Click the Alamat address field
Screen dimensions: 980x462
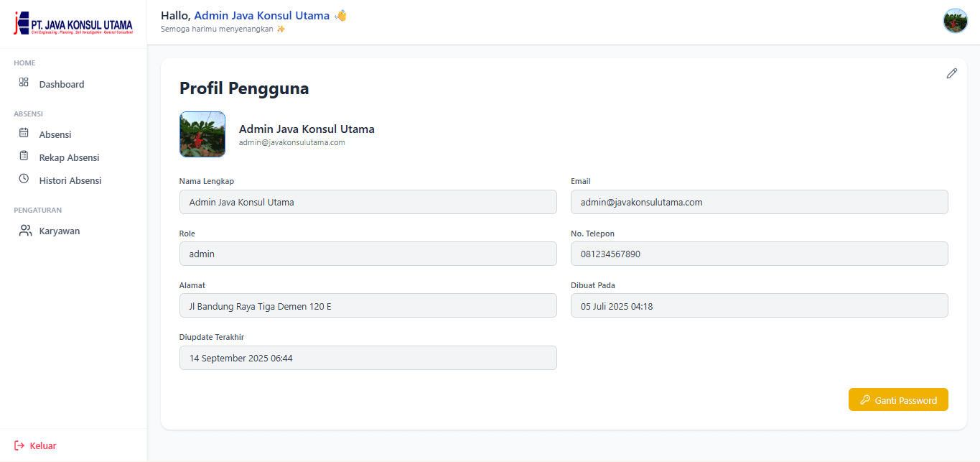368,306
